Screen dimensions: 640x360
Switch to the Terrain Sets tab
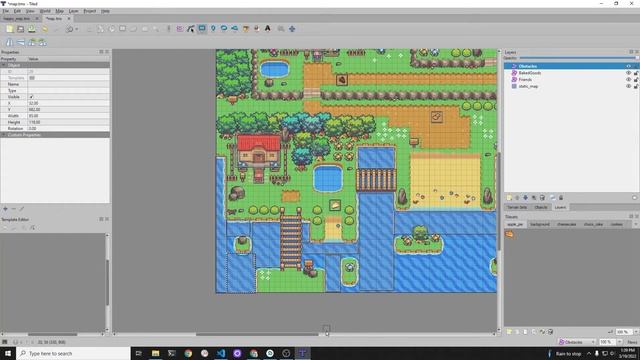[x=517, y=207]
